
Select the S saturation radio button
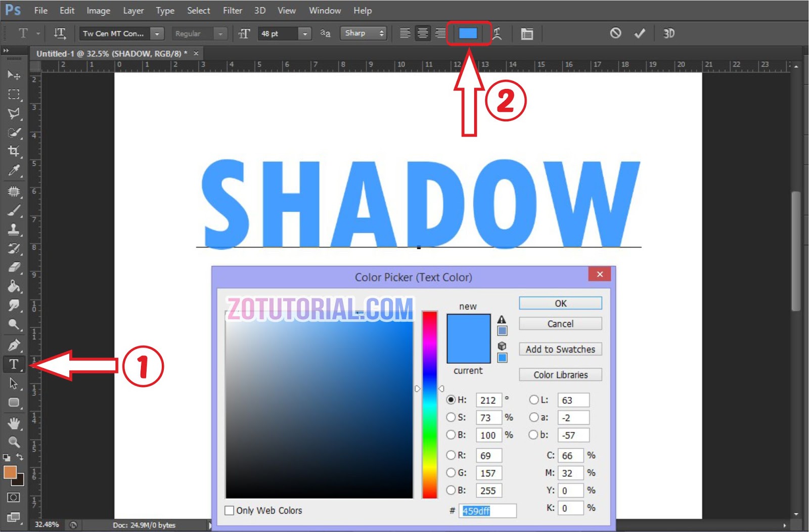tap(451, 417)
